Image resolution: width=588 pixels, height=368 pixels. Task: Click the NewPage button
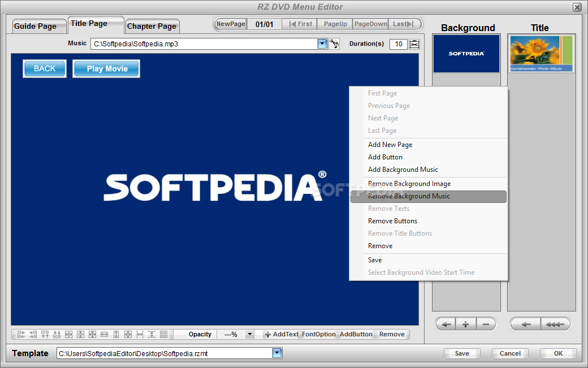coord(231,24)
